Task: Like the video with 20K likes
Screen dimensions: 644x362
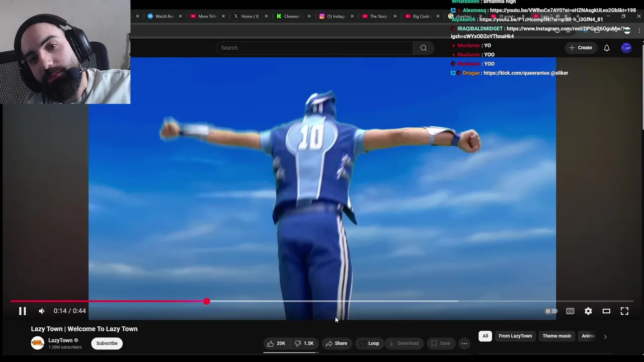Action: pyautogui.click(x=276, y=343)
